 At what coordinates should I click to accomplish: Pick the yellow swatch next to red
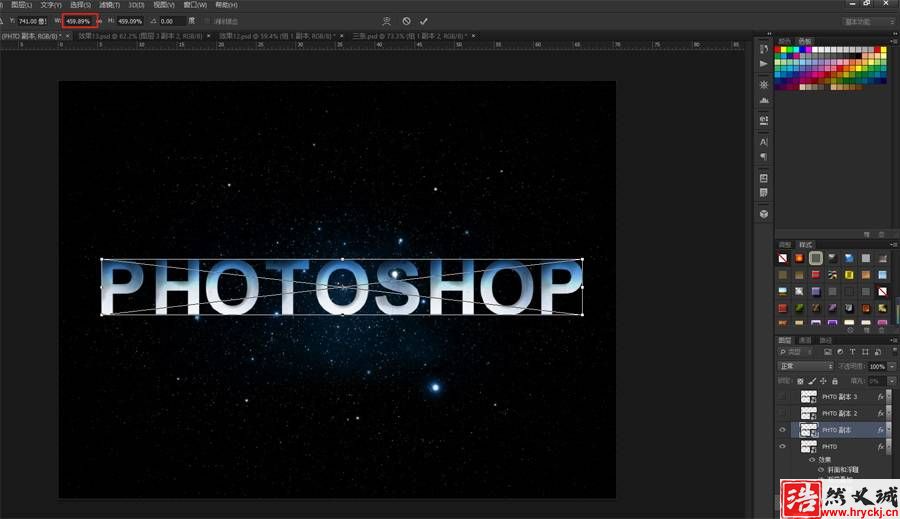click(784, 50)
